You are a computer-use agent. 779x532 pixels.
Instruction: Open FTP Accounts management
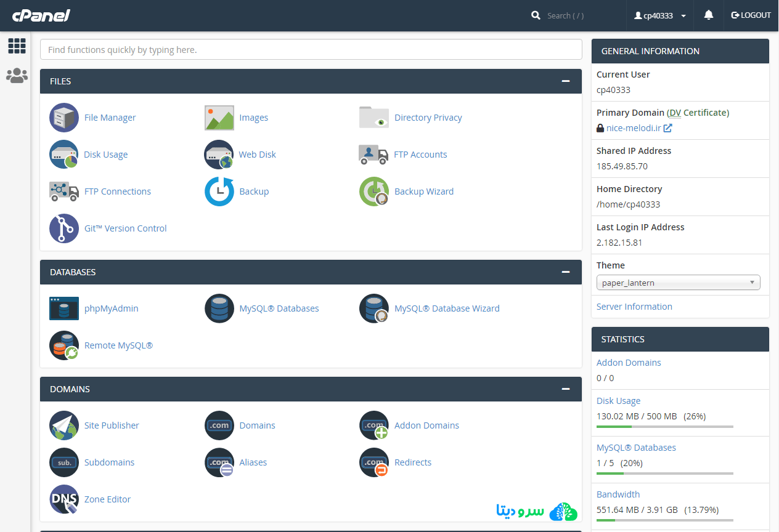(x=373, y=154)
